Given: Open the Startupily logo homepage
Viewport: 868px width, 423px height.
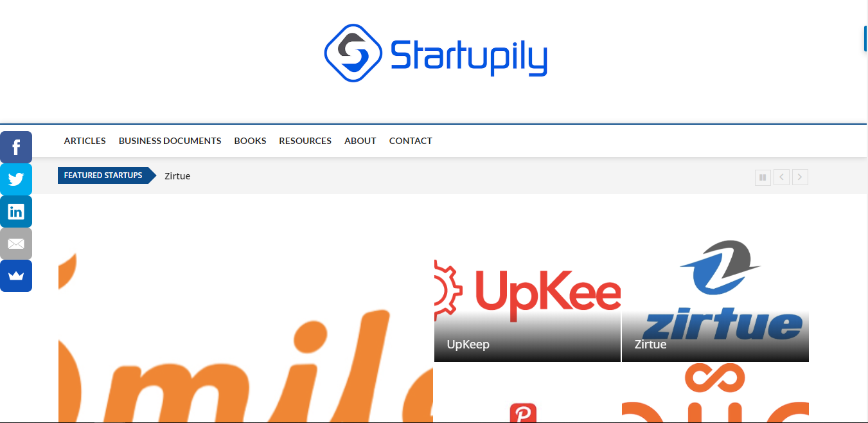Looking at the screenshot, I should click(436, 53).
